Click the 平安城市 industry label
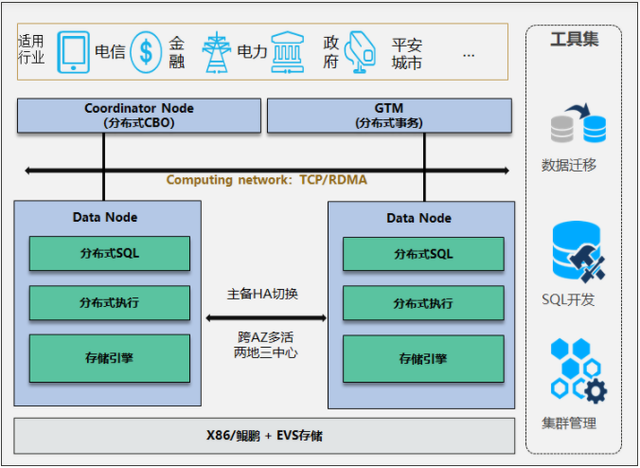This screenshot has width=640, height=468. coord(407,54)
